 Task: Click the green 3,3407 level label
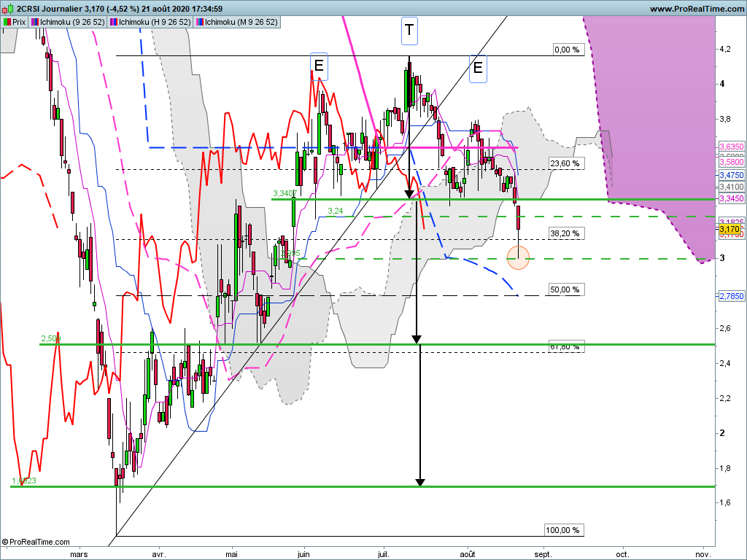click(x=285, y=192)
